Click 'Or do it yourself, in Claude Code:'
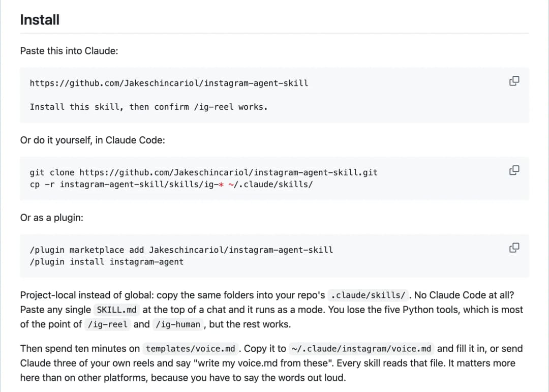This screenshot has width=549, height=392. coord(93,140)
